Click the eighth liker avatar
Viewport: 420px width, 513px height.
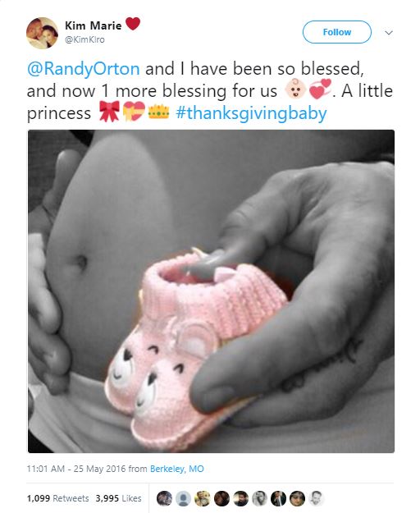[298, 498]
